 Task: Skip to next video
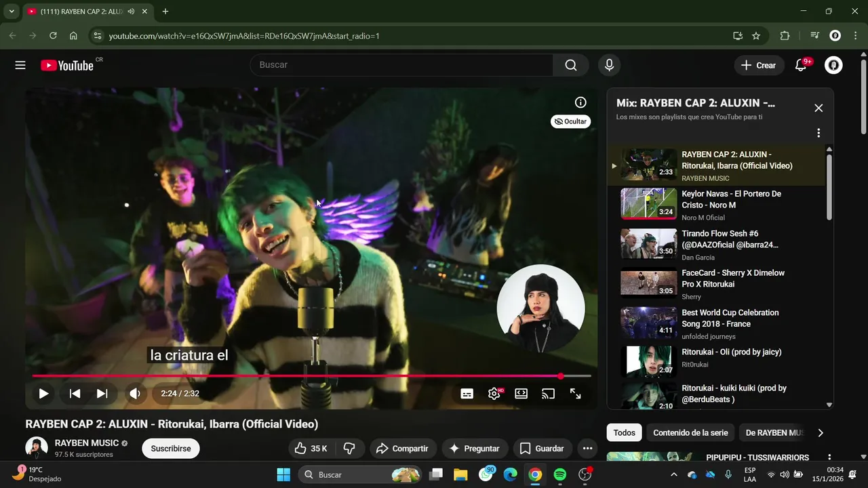pos(102,393)
